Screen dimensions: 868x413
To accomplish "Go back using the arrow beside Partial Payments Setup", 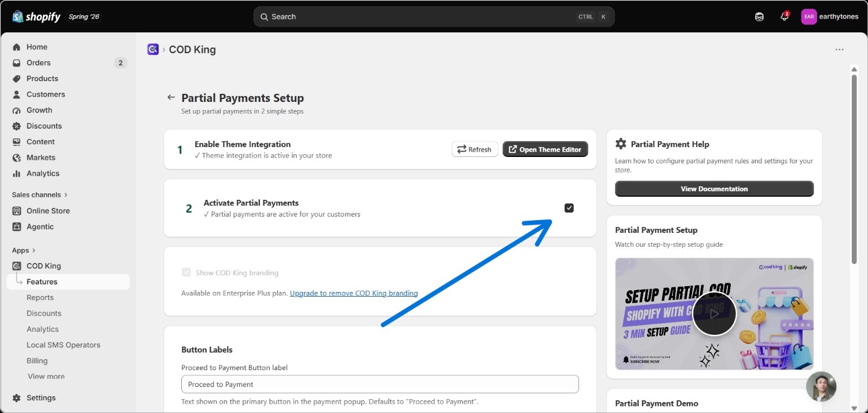I will pyautogui.click(x=171, y=97).
